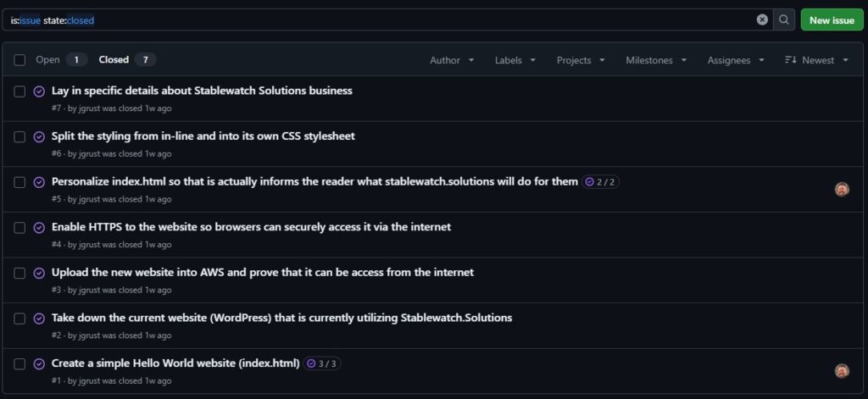Clear the issue search filter
Image resolution: width=868 pixels, height=399 pixels.
pyautogui.click(x=762, y=20)
